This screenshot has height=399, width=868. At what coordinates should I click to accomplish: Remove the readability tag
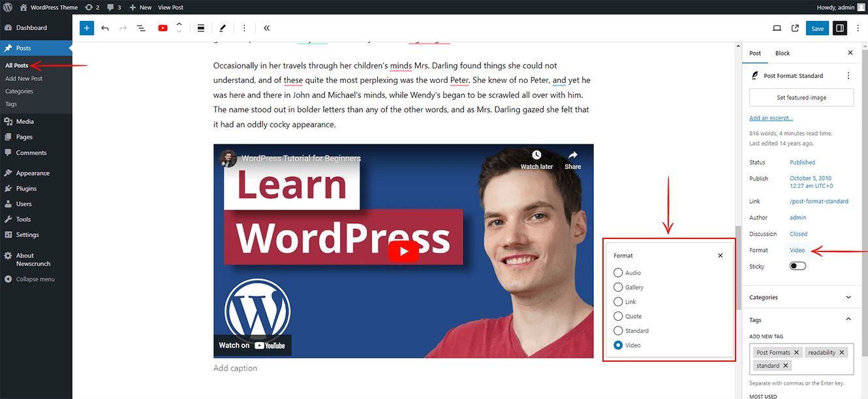pyautogui.click(x=841, y=353)
